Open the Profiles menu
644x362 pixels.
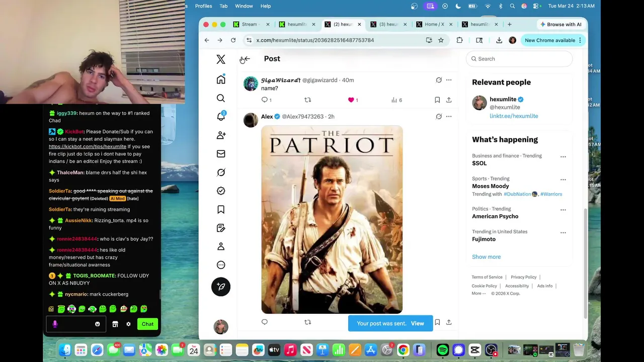[x=203, y=6]
